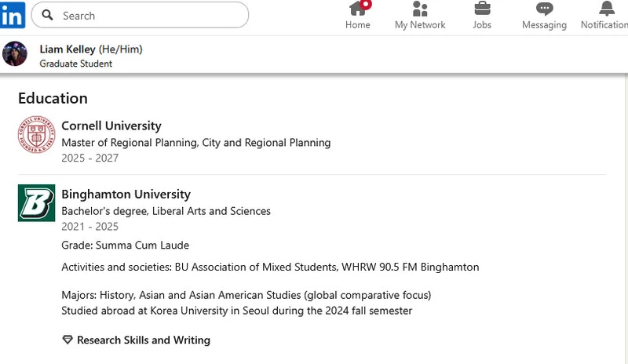Open Messaging speech bubble icon
This screenshot has height=364, width=628.
coord(544,9)
